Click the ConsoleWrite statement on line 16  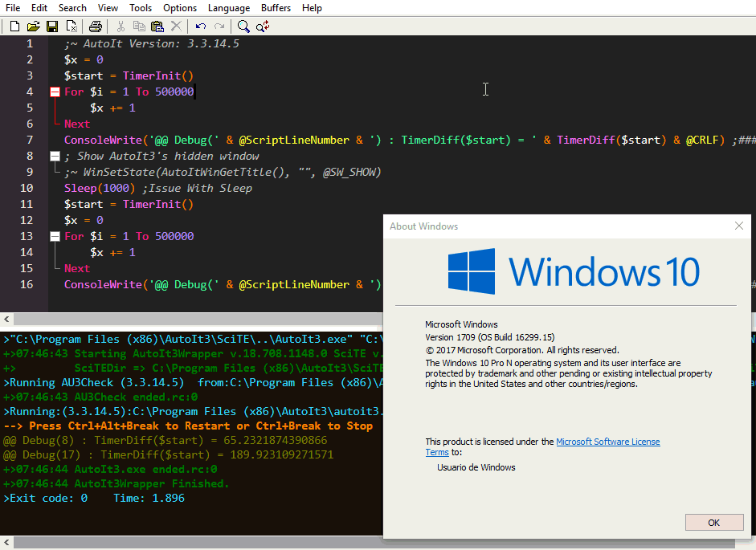[x=223, y=284]
